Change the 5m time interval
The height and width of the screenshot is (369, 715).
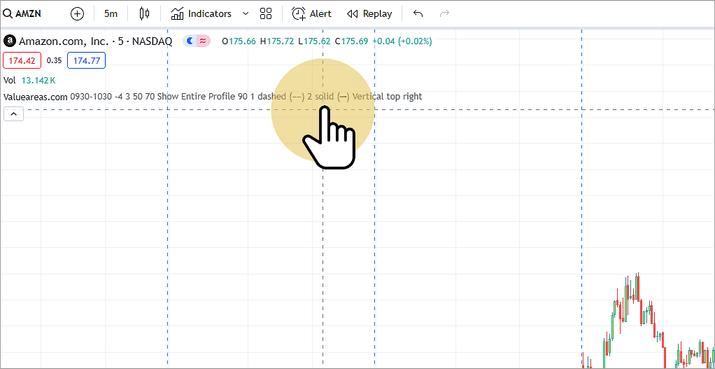(x=110, y=14)
